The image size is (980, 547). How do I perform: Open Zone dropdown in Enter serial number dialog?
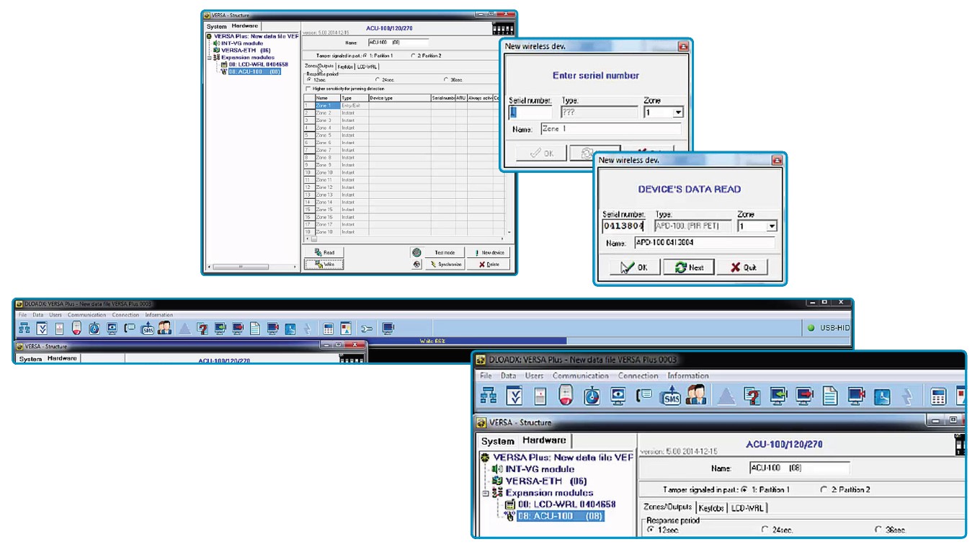point(677,112)
